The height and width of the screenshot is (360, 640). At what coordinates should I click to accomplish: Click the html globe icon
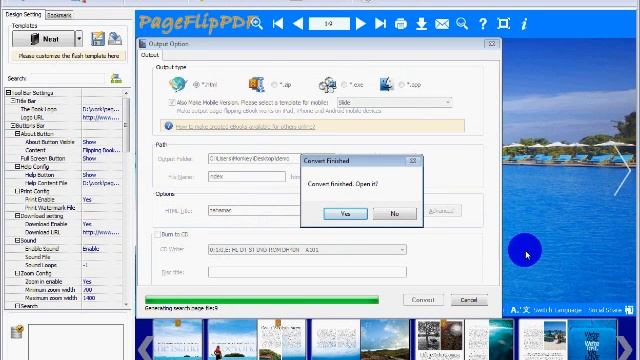click(x=178, y=84)
